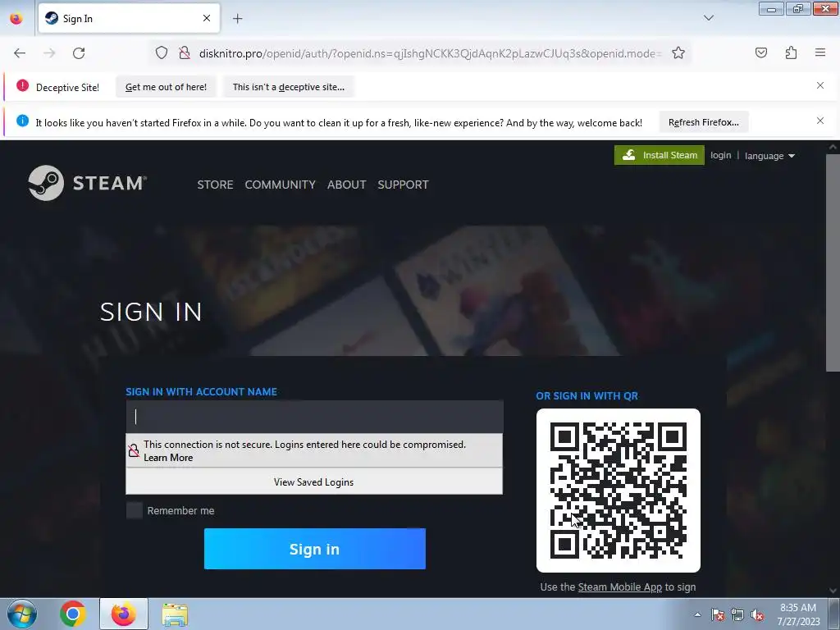Click the OR SIGN IN WITH QR label
The width and height of the screenshot is (840, 630).
587,396
